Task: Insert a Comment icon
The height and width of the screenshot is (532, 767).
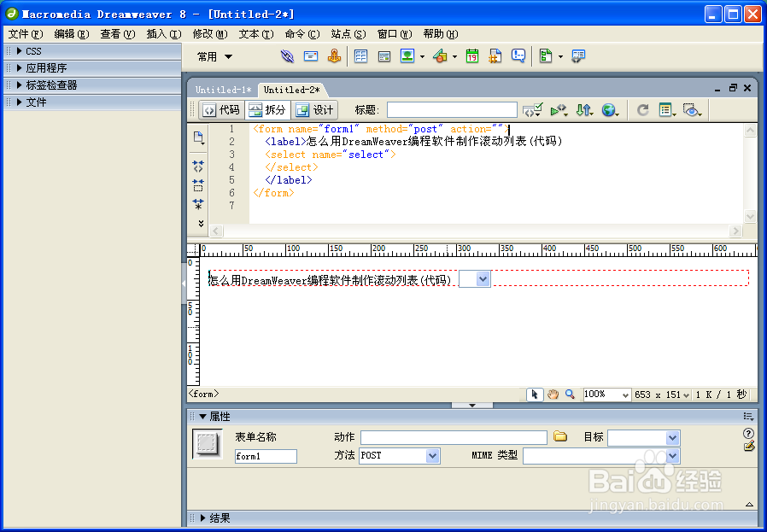Action: coord(518,56)
